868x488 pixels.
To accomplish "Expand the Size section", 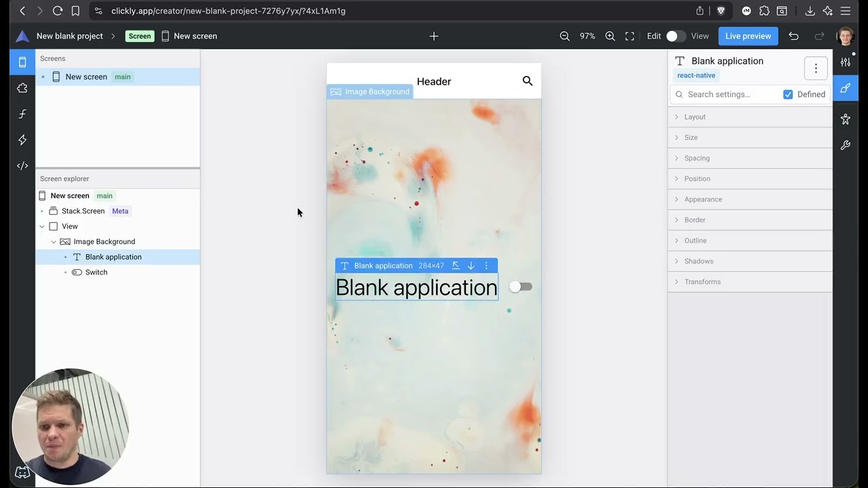I will pos(750,138).
